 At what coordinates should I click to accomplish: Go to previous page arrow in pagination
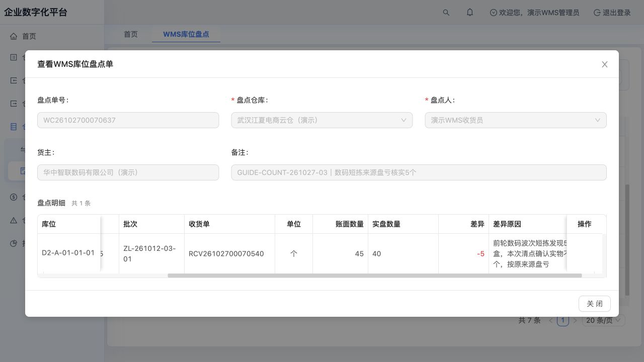(x=551, y=320)
